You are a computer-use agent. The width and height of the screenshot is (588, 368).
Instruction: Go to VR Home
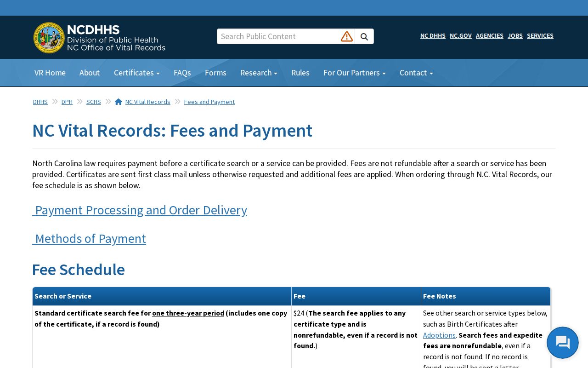click(x=50, y=73)
